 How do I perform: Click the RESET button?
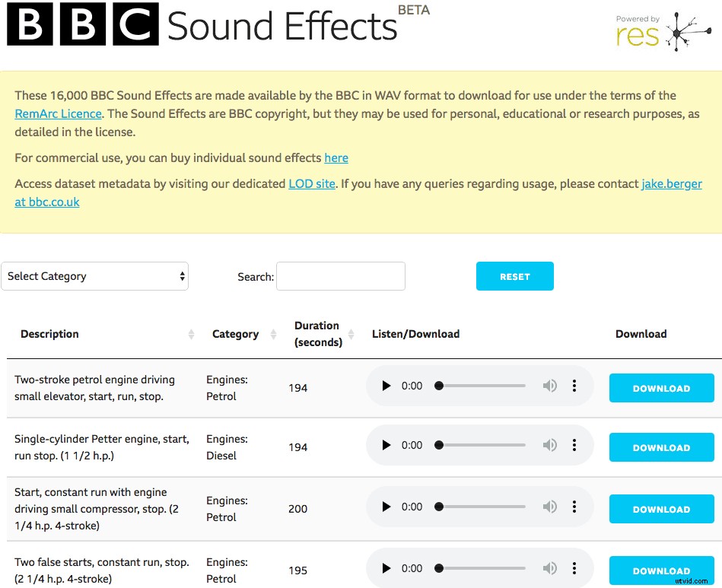[514, 276]
